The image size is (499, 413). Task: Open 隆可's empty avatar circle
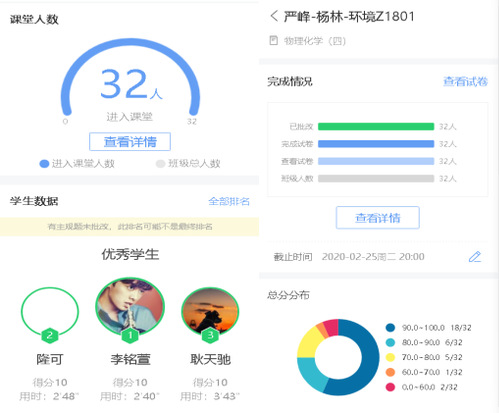coord(50,311)
